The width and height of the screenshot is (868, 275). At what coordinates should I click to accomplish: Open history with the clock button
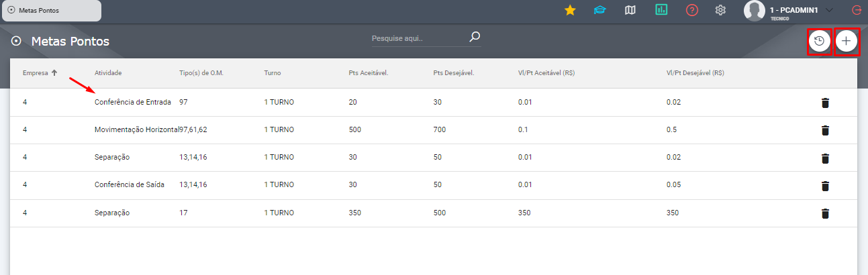pyautogui.click(x=820, y=42)
